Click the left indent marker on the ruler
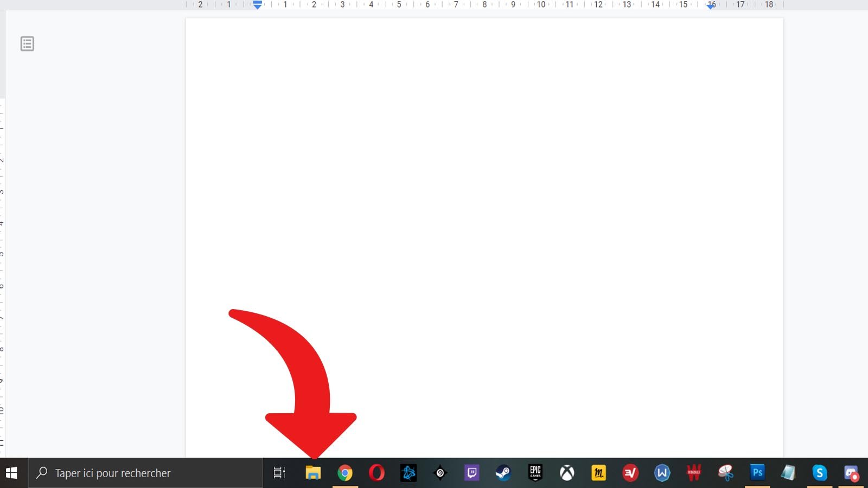This screenshot has width=868, height=488. [257, 5]
